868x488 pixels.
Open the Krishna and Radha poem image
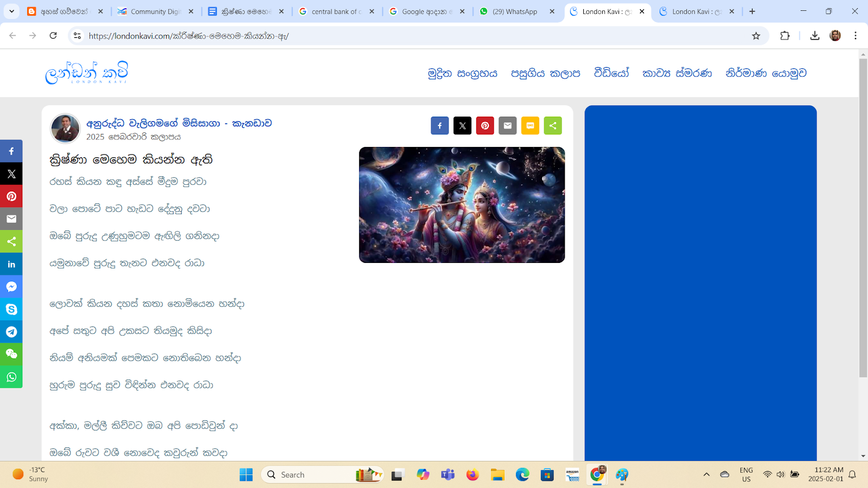[462, 205]
